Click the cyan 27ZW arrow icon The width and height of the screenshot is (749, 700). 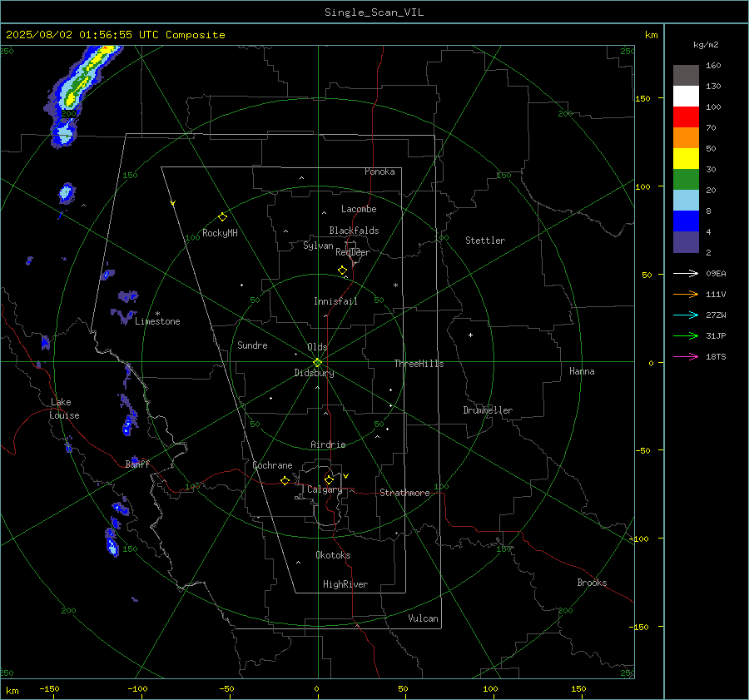(x=686, y=315)
